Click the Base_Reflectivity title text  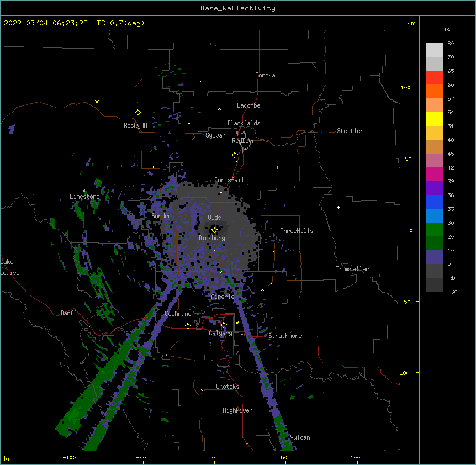click(238, 8)
